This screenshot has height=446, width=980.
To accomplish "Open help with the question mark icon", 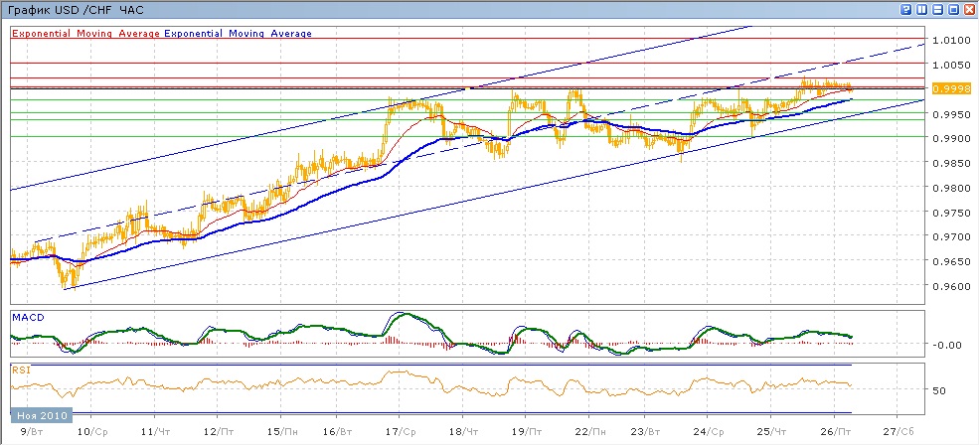I will coord(906,10).
